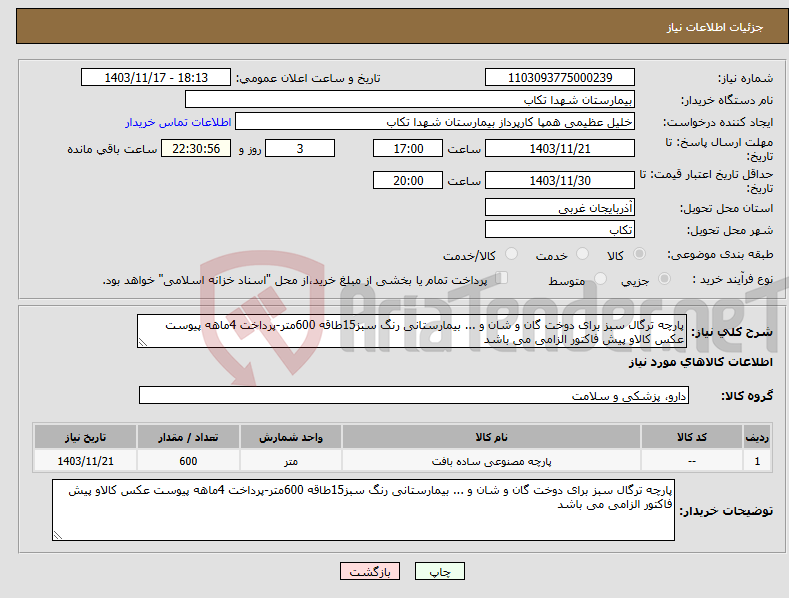Click the کد کالا column header
The image size is (789, 598).
click(x=692, y=437)
